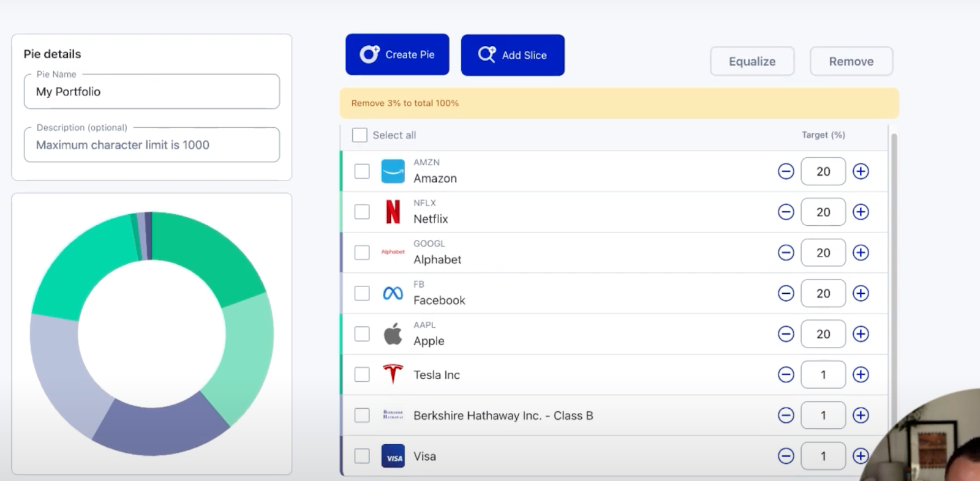The image size is (980, 481).
Task: Increase Amazon target with plus icon
Action: click(x=861, y=171)
